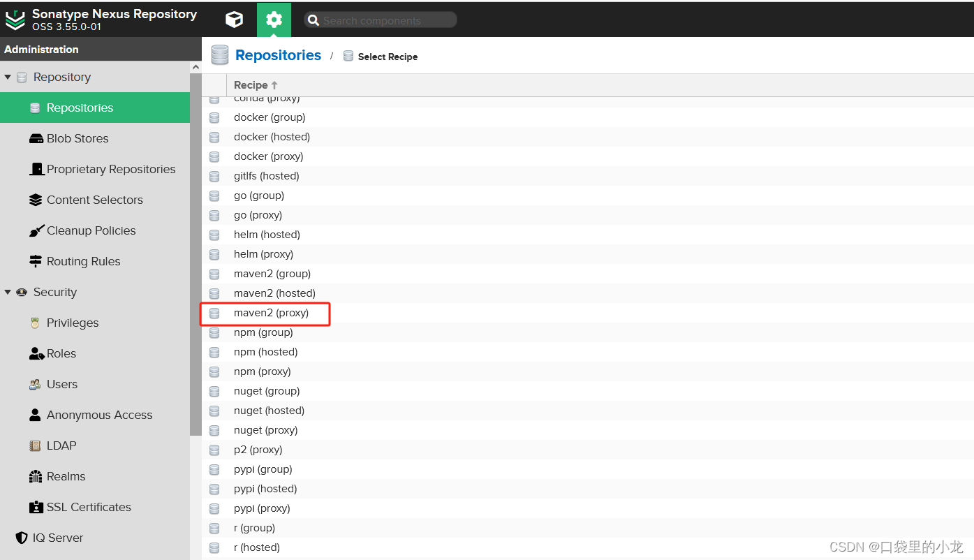Click the Select Recipe breadcrumb text
Image resolution: width=974 pixels, height=560 pixels.
[388, 57]
